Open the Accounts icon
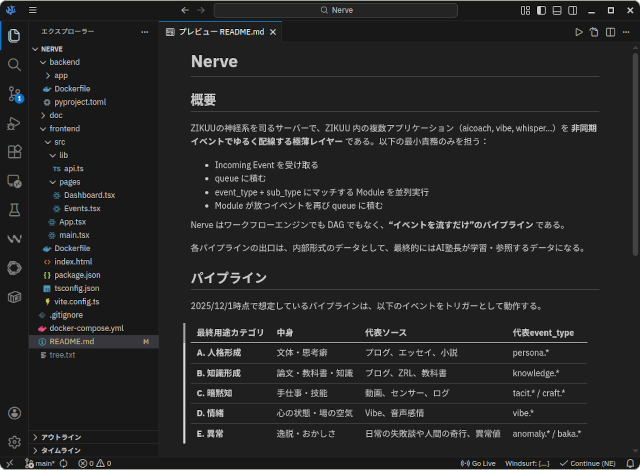640x470 pixels. tap(14, 413)
